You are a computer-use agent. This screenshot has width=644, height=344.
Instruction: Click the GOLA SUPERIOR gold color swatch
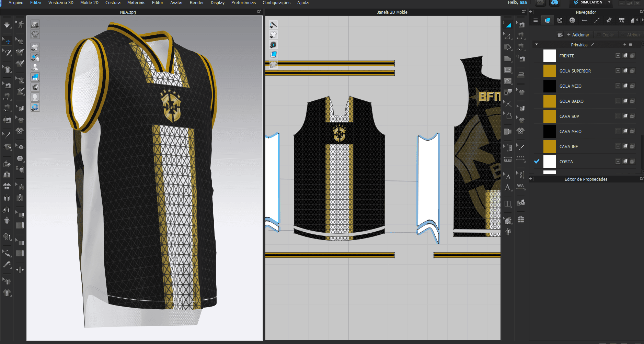point(550,71)
